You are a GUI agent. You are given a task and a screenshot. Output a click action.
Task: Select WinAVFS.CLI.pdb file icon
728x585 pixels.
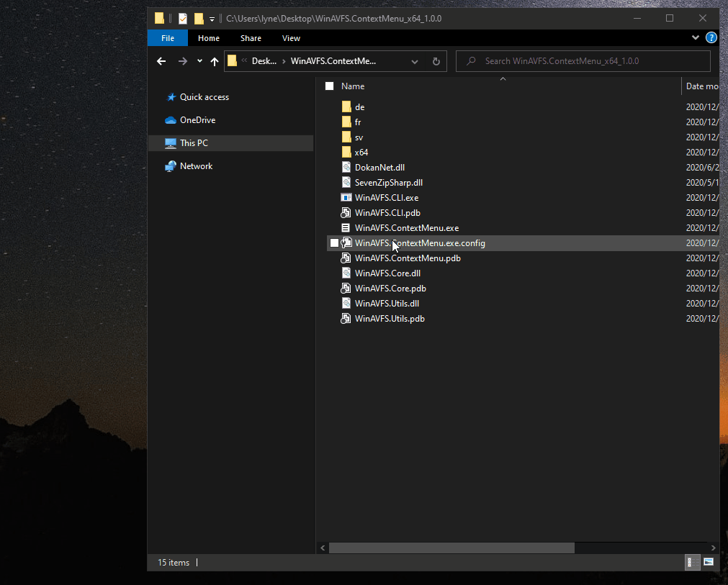point(346,213)
